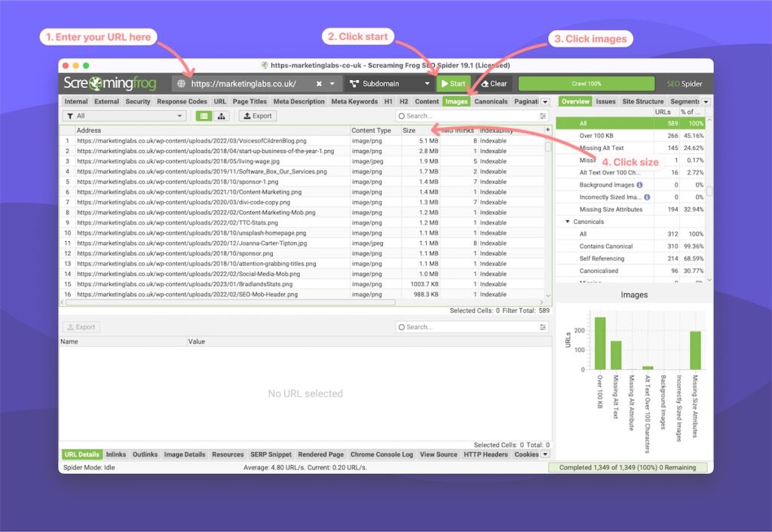Open the URL history dropdown arrow
The image size is (772, 532).
(332, 84)
